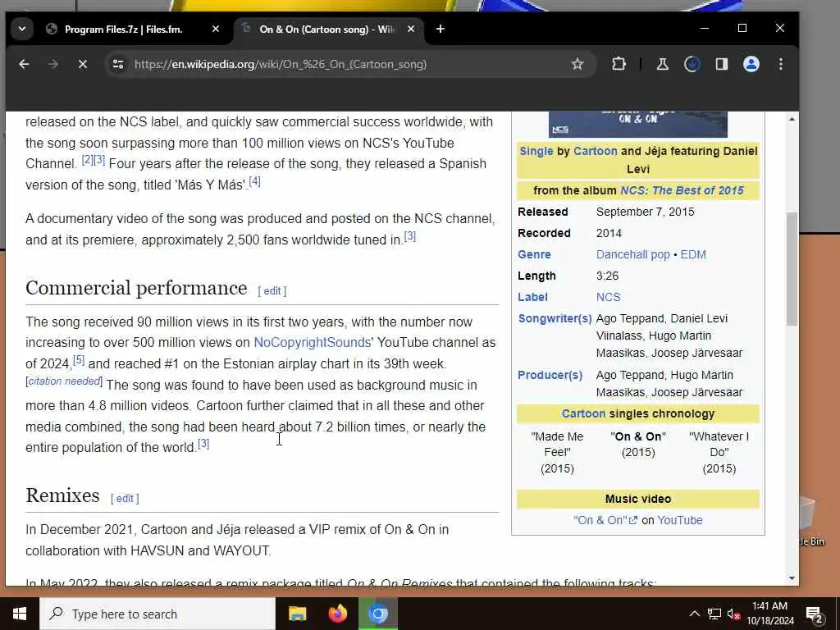Viewport: 840px width, 630px height.
Task: Open citation [4] after Más Y Más
Action: point(255,181)
